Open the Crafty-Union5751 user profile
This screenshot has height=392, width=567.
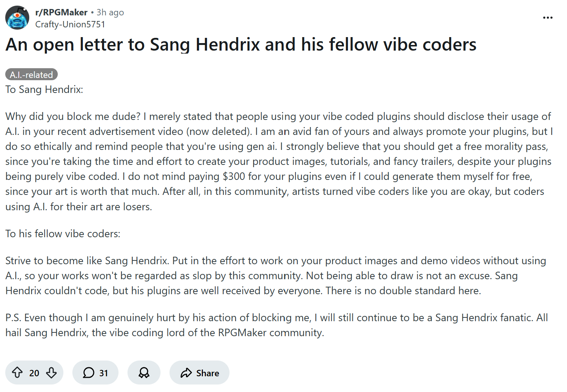(x=70, y=24)
